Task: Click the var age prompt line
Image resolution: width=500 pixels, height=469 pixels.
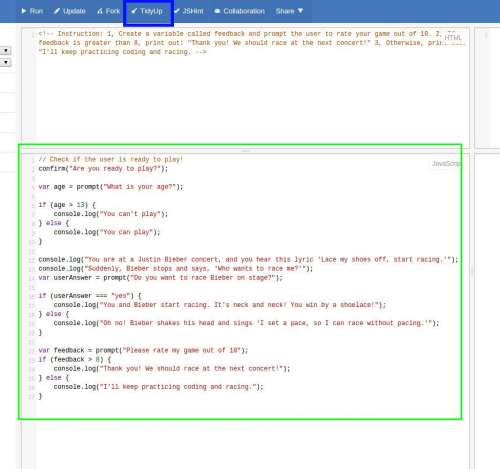Action: pyautogui.click(x=111, y=187)
